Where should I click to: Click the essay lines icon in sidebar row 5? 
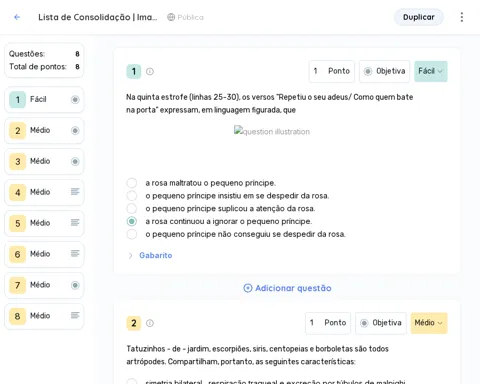coord(75,223)
